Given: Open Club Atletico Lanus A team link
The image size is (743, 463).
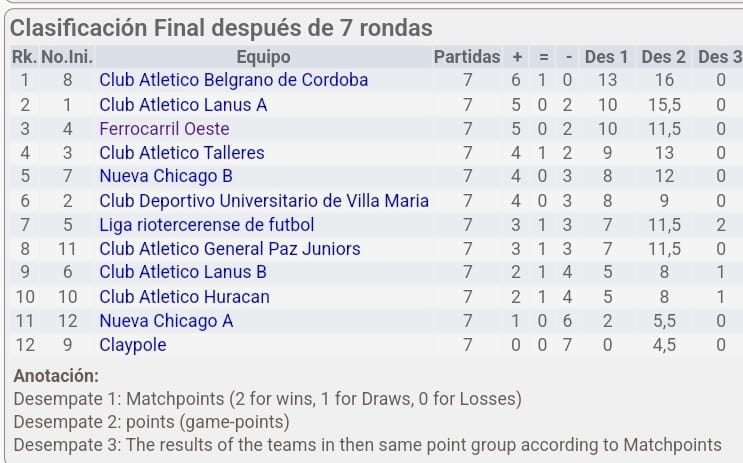Looking at the screenshot, I should click(183, 104).
